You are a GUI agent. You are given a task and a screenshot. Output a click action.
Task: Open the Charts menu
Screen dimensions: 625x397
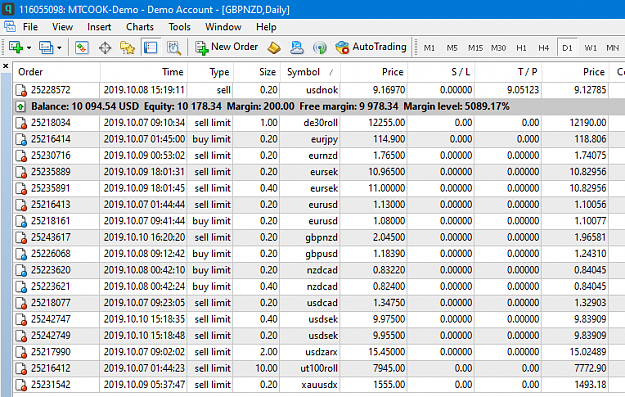coord(140,27)
